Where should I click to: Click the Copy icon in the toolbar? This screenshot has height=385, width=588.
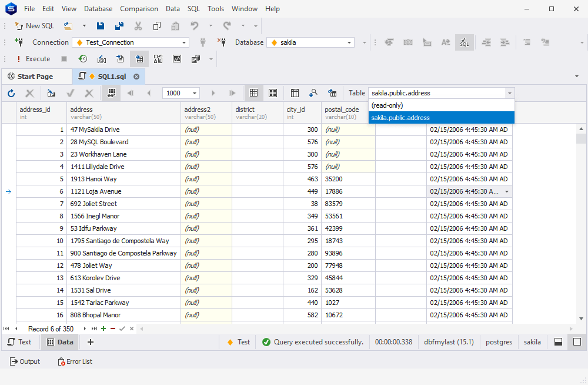[157, 26]
